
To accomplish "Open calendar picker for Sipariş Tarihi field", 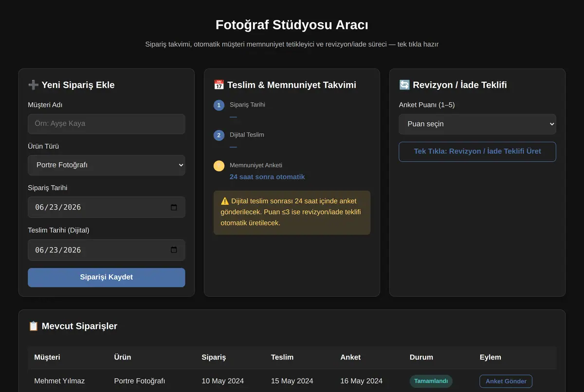I will click(174, 207).
